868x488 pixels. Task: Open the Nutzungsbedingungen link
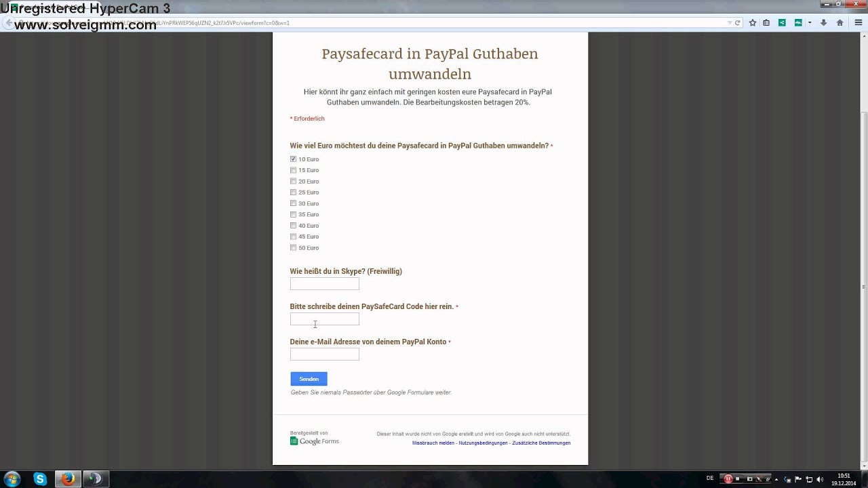[x=483, y=443]
